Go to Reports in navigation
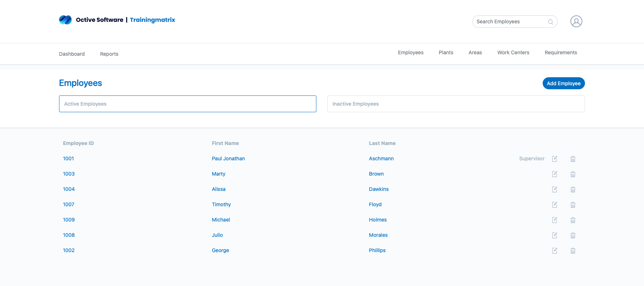Screen dimensions: 644x286 (x=109, y=54)
